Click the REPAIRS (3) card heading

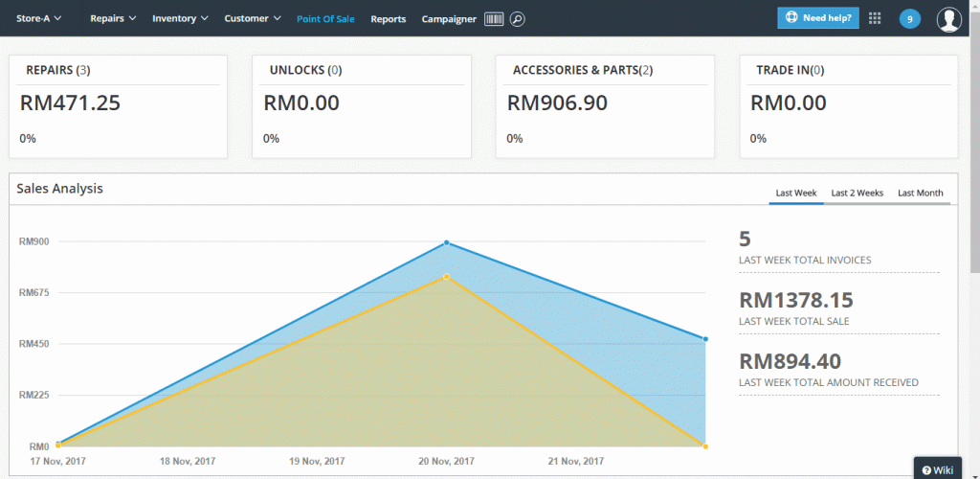click(x=58, y=70)
